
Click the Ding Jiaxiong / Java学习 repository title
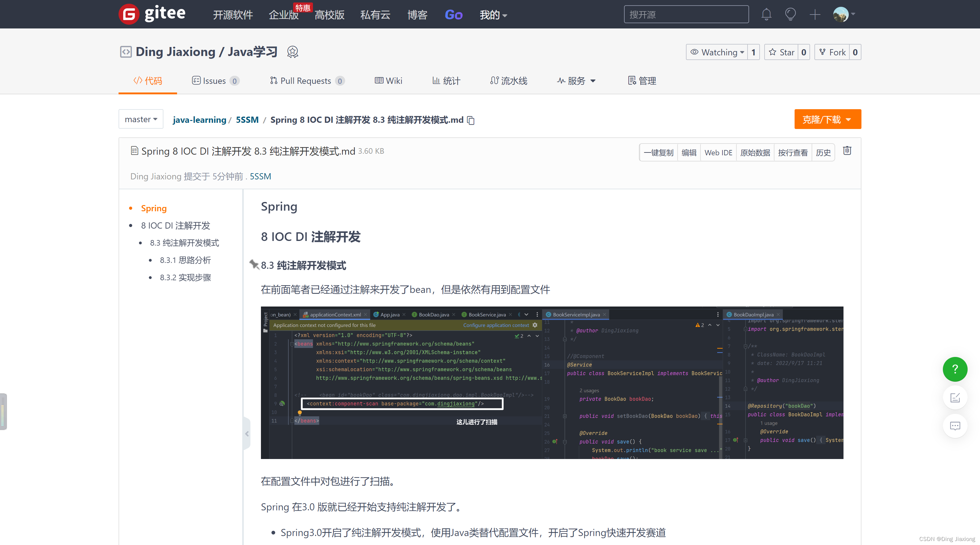(206, 52)
